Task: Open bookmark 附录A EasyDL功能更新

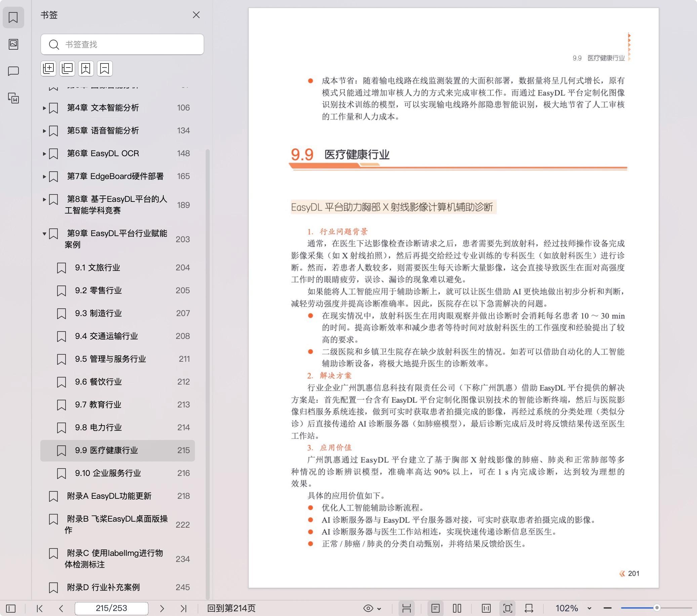Action: [109, 496]
